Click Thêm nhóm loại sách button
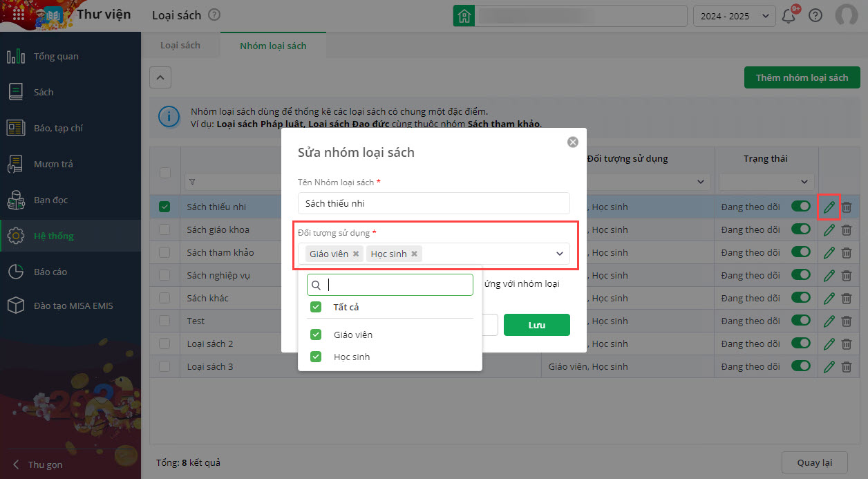The width and height of the screenshot is (868, 479). (x=802, y=77)
